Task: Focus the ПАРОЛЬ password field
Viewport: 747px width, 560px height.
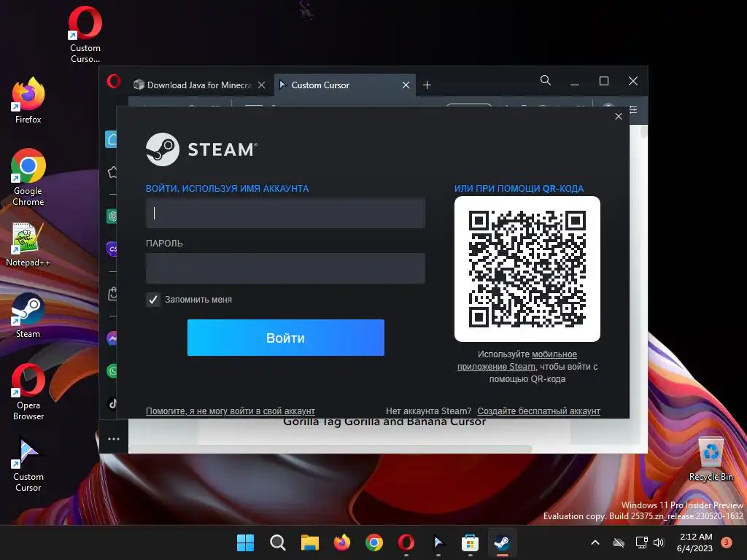Action: pyautogui.click(x=285, y=268)
